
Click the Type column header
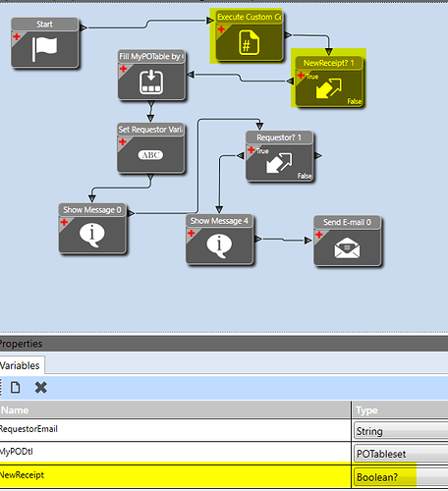click(x=400, y=409)
